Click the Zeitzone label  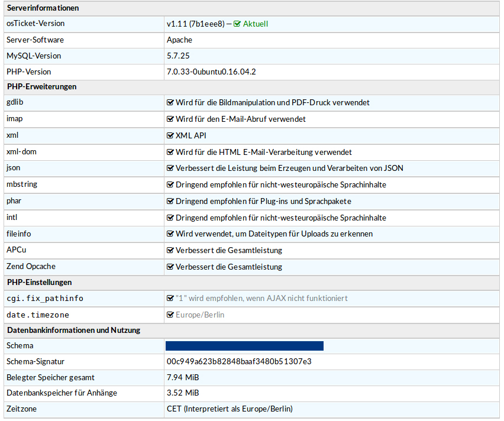21,409
